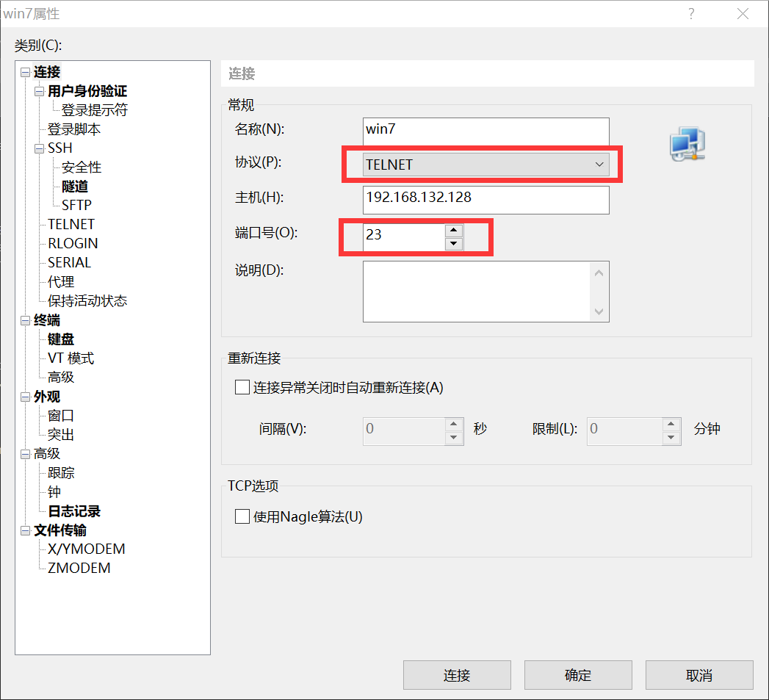Open the 协议(P) protocol dropdown showing TELNET

[599, 164]
